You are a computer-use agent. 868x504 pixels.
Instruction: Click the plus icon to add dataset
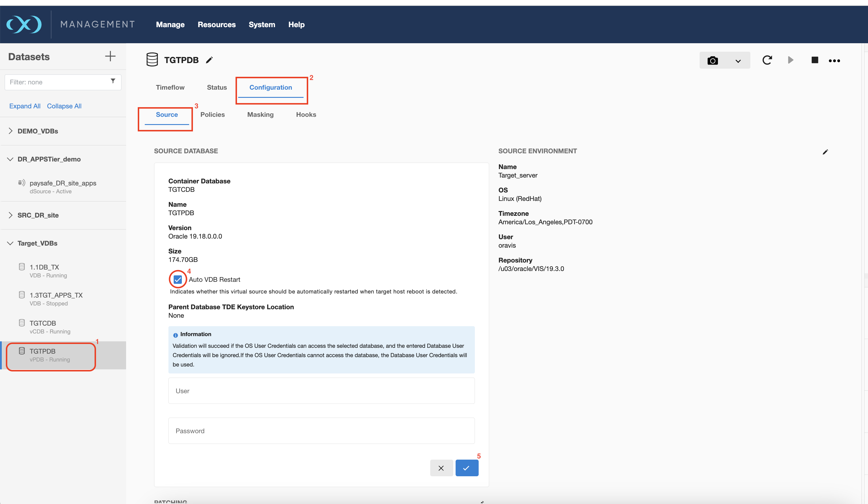click(x=110, y=56)
